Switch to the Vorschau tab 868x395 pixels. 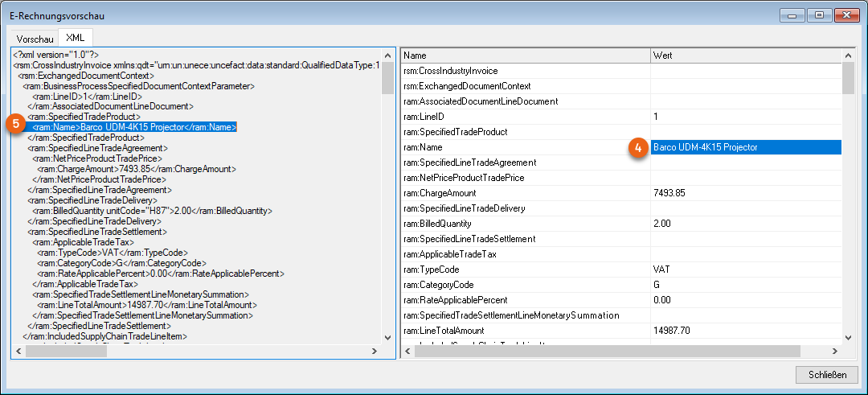[35, 39]
